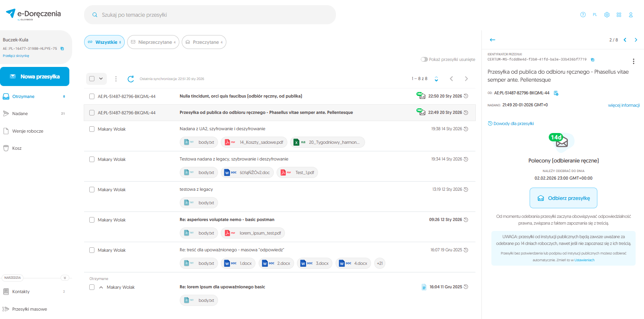
Task: Expand the Makary Wolak thread chevron
Action: click(x=101, y=287)
